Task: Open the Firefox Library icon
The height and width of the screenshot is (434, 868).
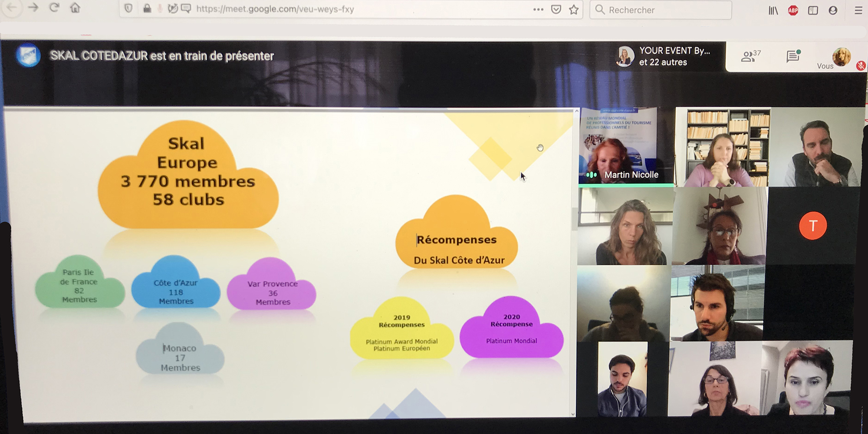Action: [773, 10]
